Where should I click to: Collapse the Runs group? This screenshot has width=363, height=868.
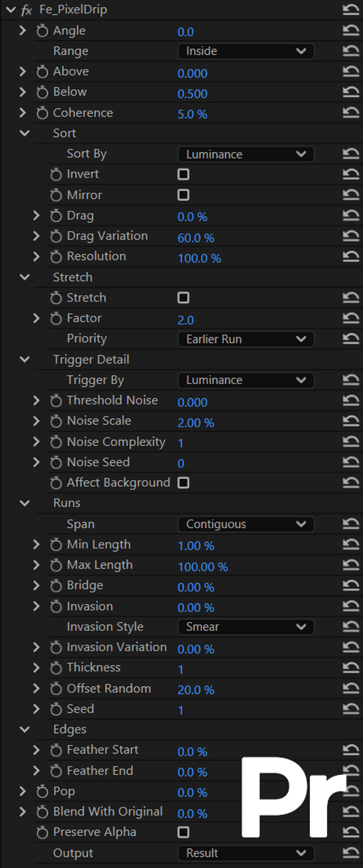[25, 503]
